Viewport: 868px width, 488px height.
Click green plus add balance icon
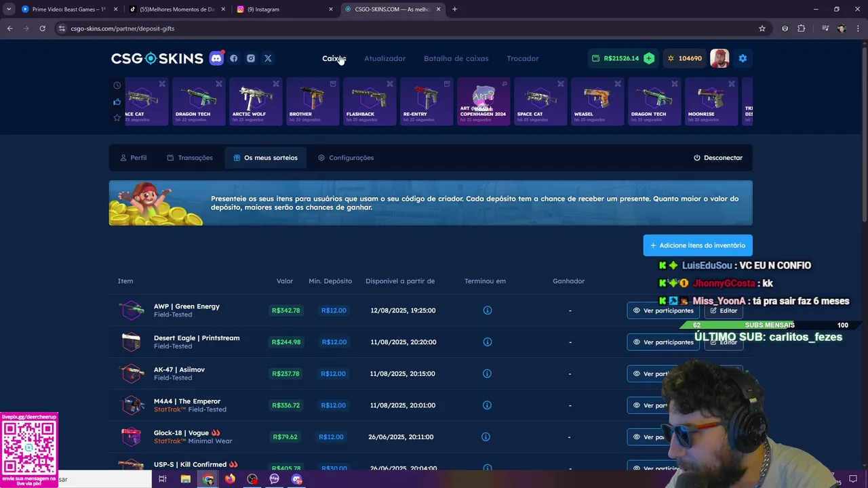(649, 58)
